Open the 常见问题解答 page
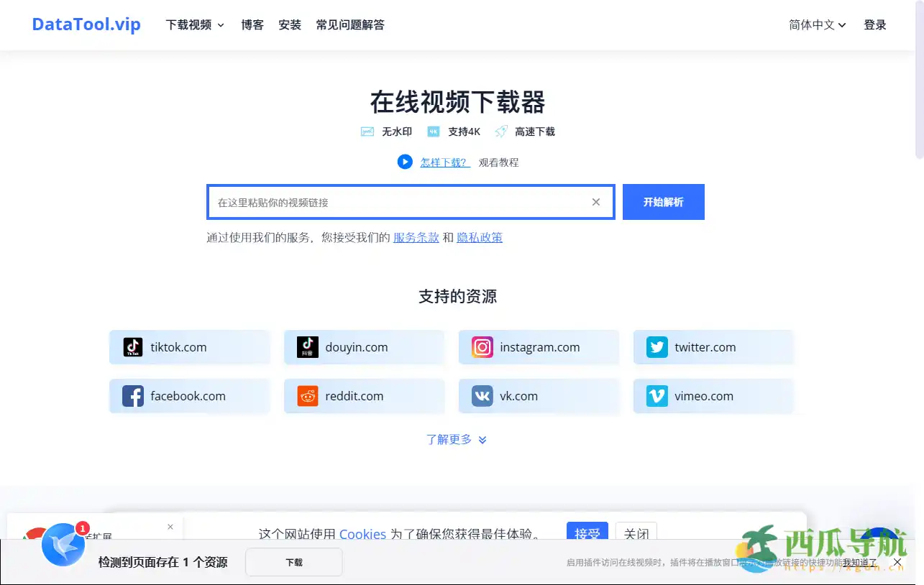Viewport: 924px width, 585px height. 350,25
